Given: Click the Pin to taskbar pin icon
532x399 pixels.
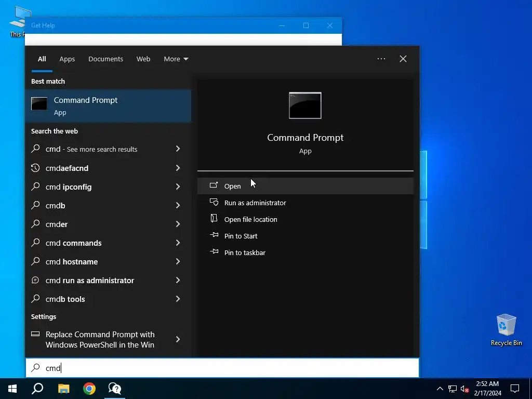Looking at the screenshot, I should tap(214, 252).
